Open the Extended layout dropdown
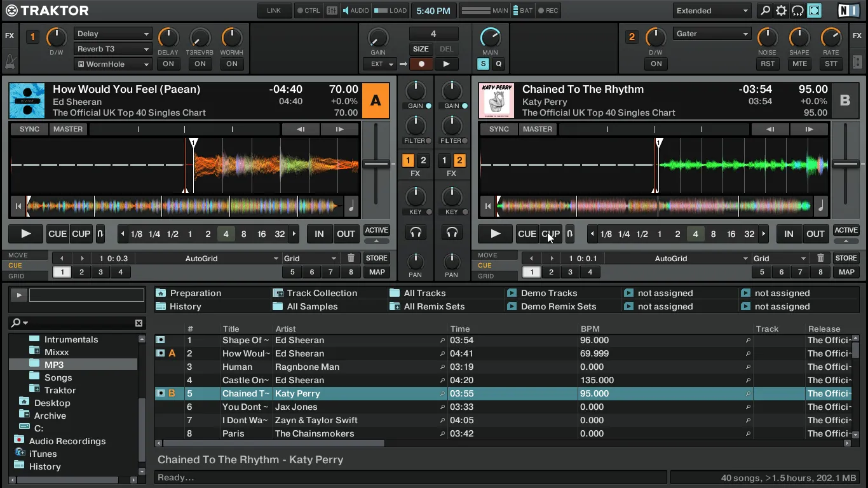 [711, 11]
